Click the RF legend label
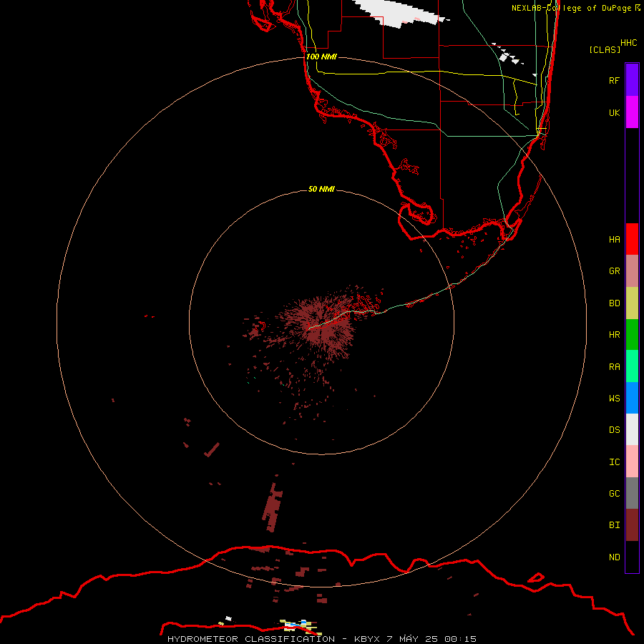Screen dimensions: 644x644 (614, 80)
